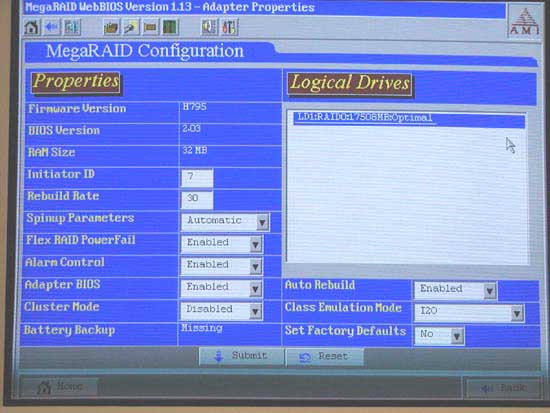Click the house Home icon in toolbar

(x=32, y=27)
